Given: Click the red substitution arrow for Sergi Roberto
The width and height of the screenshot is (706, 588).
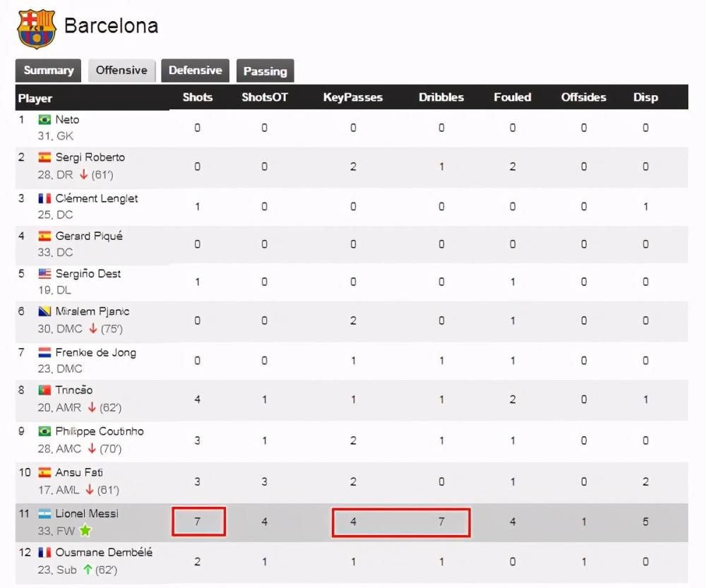Looking at the screenshot, I should click(83, 174).
